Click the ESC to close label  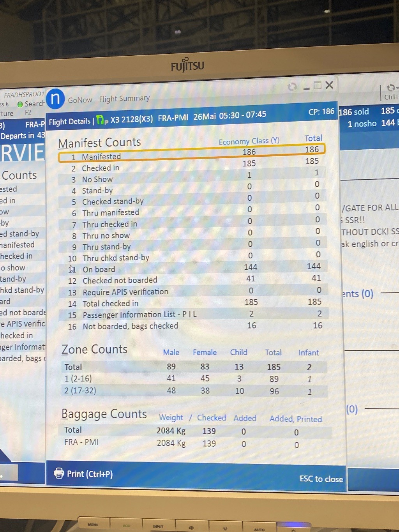[321, 479]
